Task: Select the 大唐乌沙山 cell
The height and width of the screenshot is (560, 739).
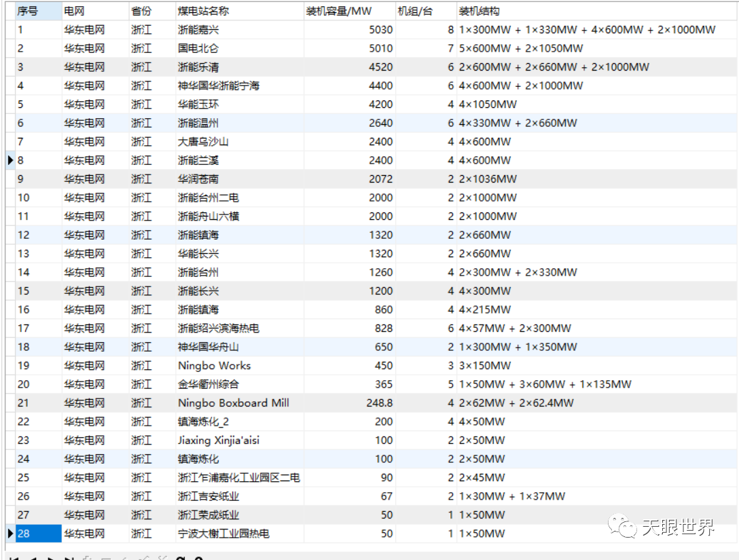Action: pyautogui.click(x=239, y=142)
